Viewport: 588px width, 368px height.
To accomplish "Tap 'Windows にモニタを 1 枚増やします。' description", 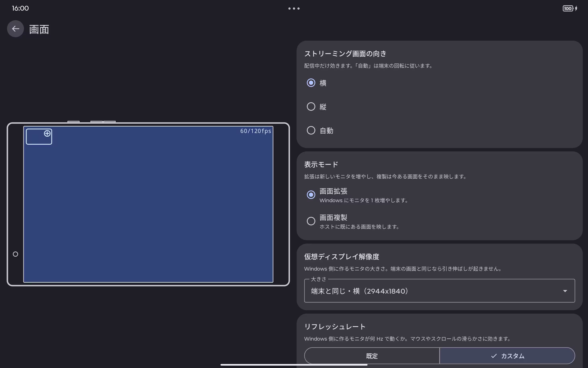I will coord(364,200).
